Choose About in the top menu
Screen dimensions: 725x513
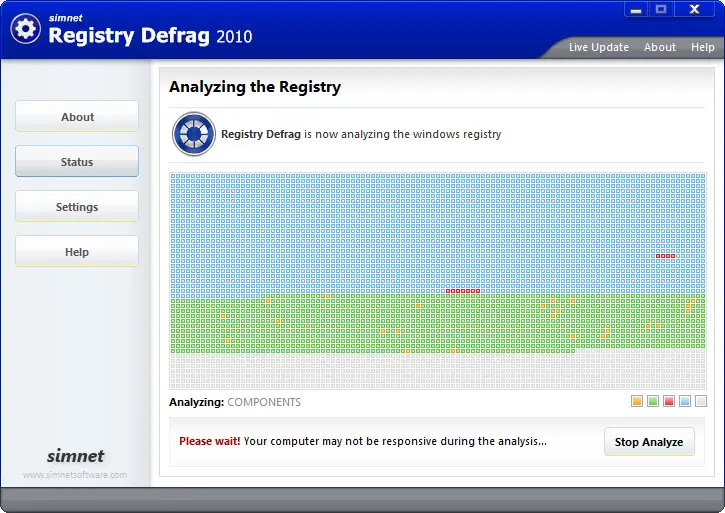(660, 47)
